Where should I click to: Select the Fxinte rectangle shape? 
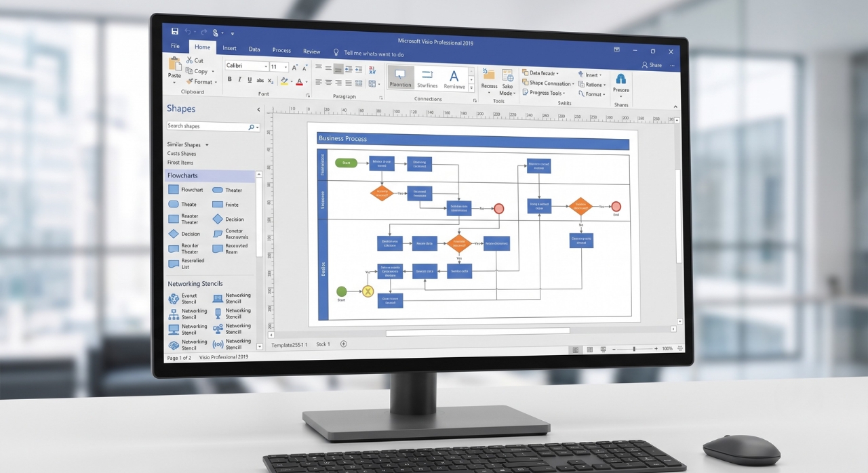(x=217, y=205)
